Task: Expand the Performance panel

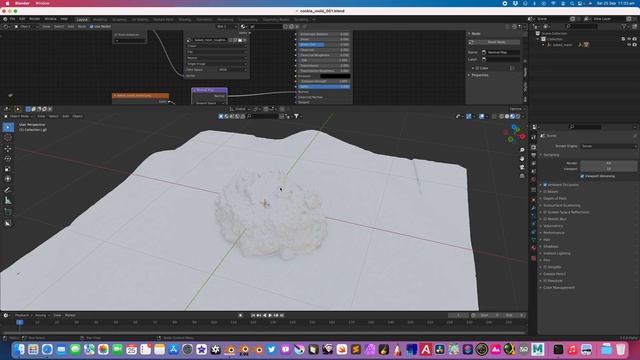Action: pyautogui.click(x=553, y=233)
